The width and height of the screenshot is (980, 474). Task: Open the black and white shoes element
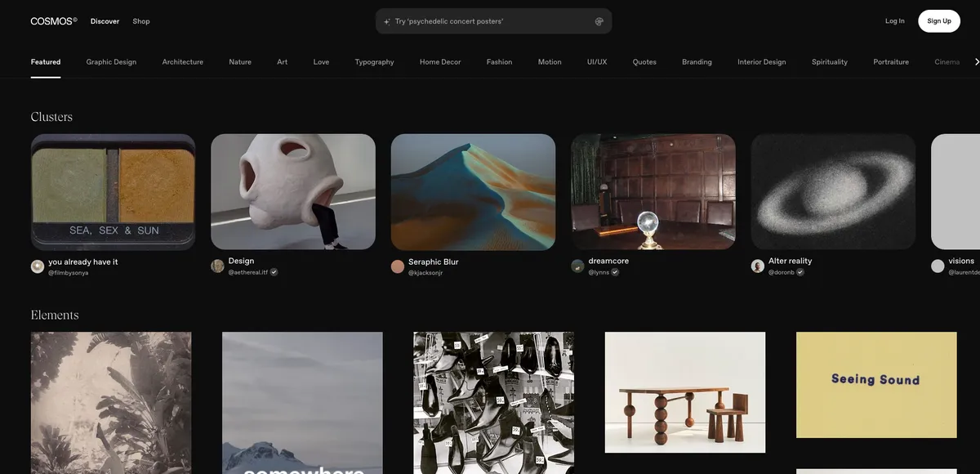[494, 403]
